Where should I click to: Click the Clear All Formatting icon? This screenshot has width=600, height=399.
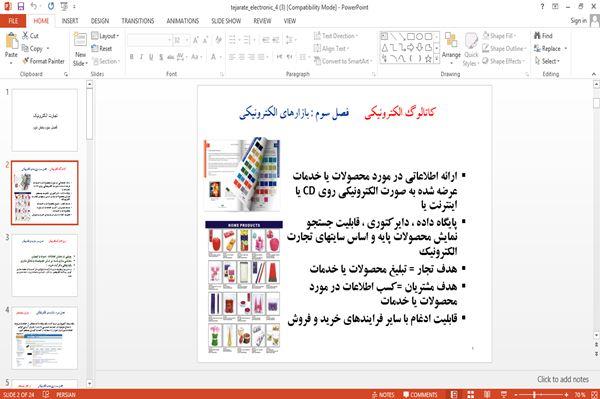218,40
